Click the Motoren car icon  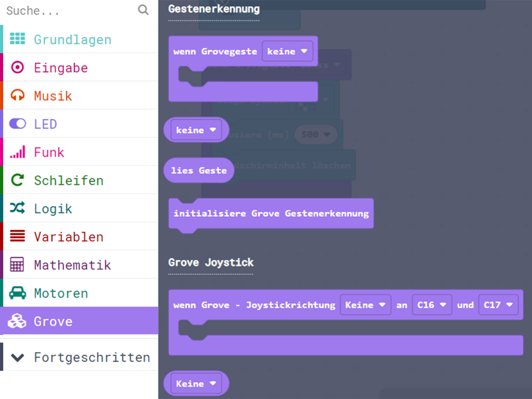click(17, 293)
